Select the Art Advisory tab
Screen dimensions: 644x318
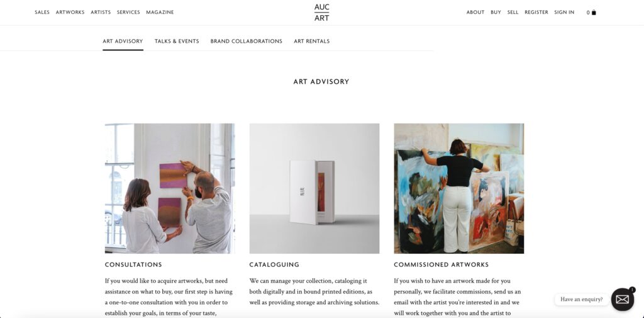(x=123, y=41)
